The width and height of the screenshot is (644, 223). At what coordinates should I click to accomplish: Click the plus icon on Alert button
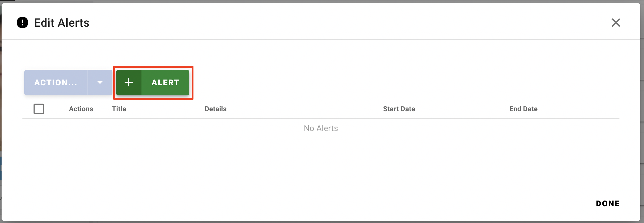[129, 82]
